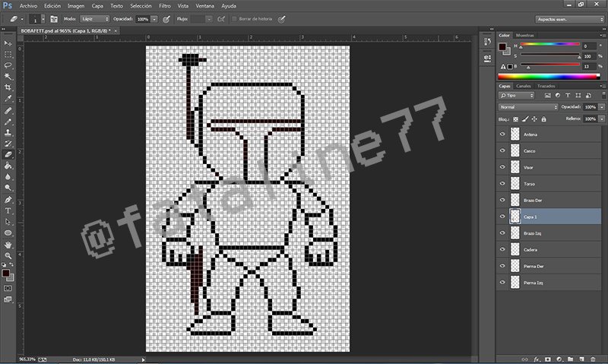Open the Tipo layer filter dropdown

click(x=517, y=95)
